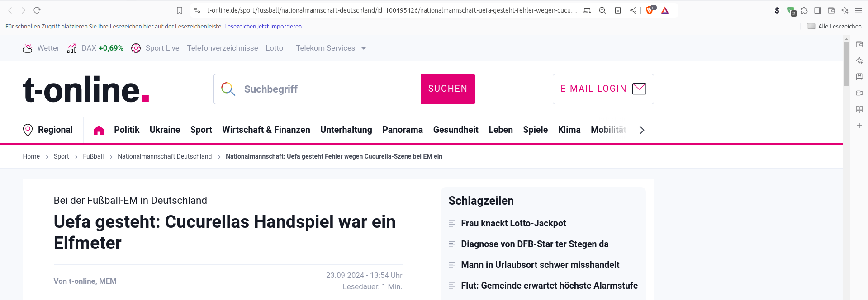Open the Lotto link in top bar
The width and height of the screenshot is (868, 300).
[x=274, y=48]
